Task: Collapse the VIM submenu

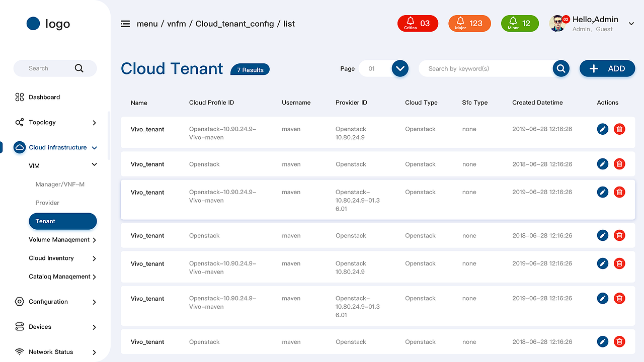Action: pyautogui.click(x=94, y=165)
